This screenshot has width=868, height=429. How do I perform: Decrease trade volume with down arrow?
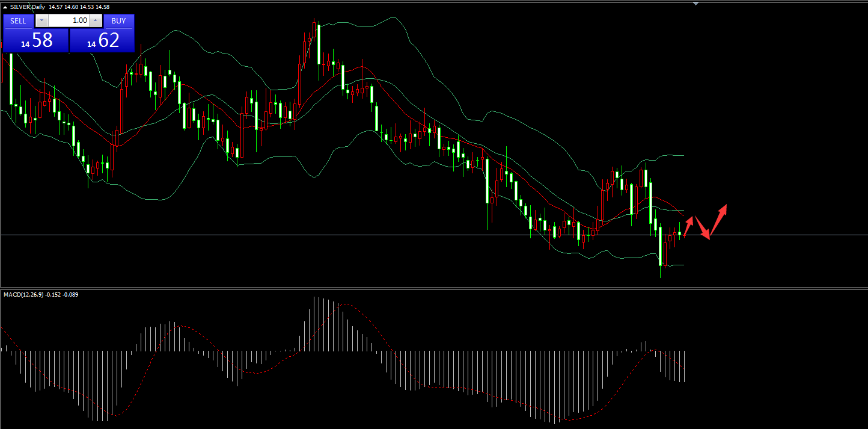[41, 20]
